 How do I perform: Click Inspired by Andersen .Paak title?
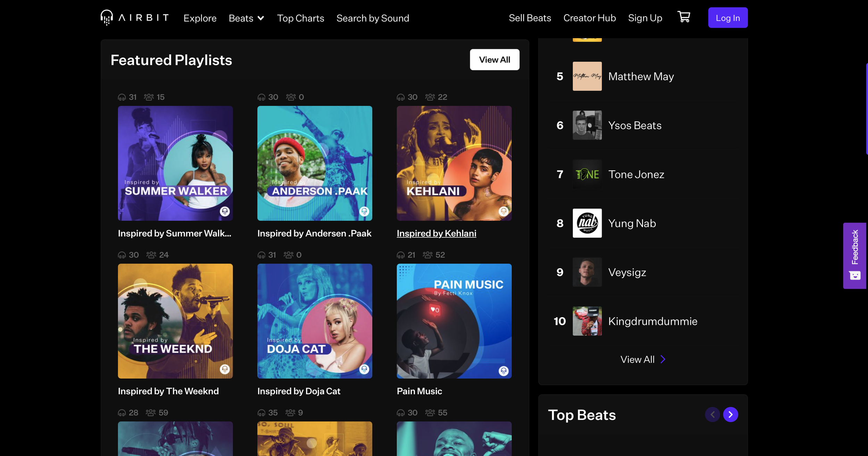(315, 233)
